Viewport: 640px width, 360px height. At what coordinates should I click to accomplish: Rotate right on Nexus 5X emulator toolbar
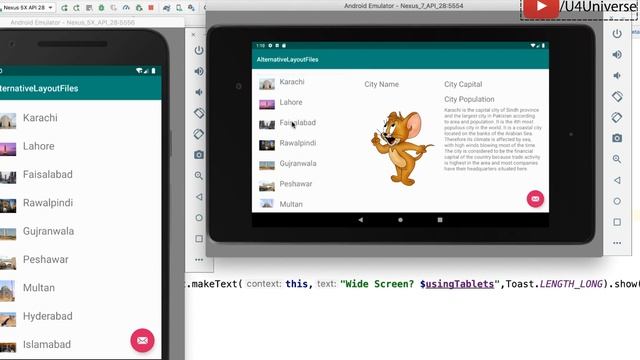pos(199,134)
